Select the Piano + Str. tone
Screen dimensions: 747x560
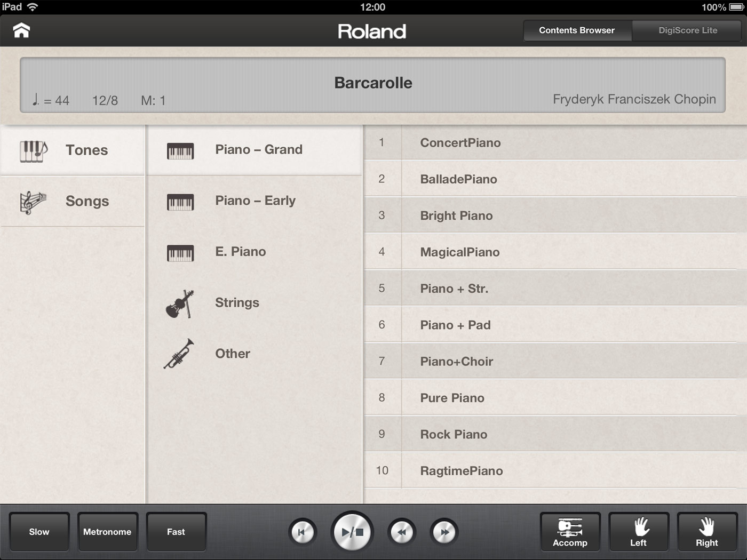(x=555, y=289)
